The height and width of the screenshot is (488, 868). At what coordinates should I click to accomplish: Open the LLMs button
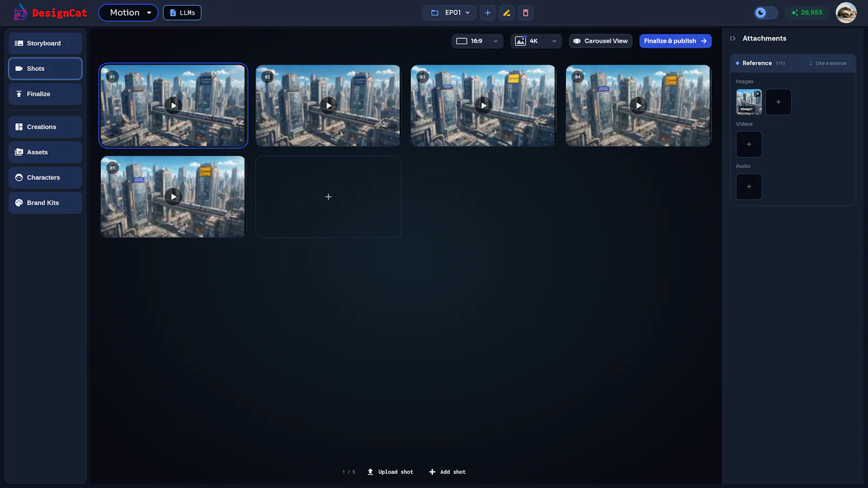pyautogui.click(x=182, y=12)
